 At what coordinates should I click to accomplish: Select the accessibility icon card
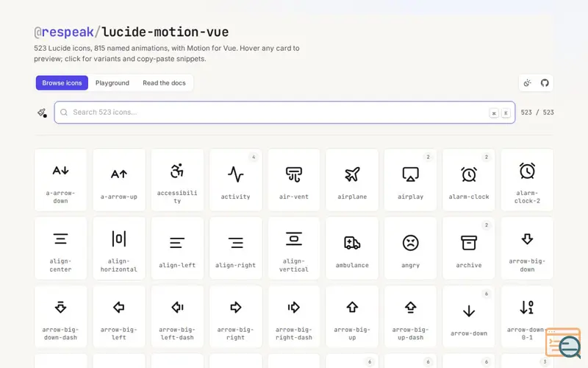[177, 180]
